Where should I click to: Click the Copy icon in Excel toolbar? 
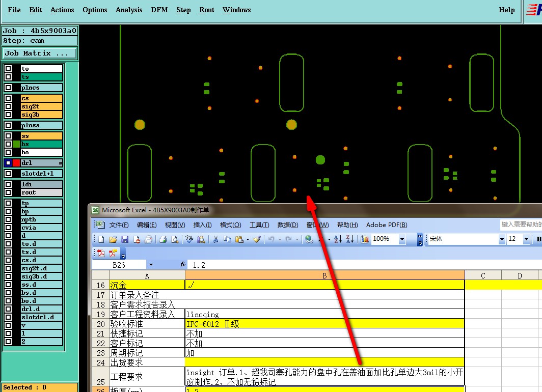pyautogui.click(x=227, y=239)
